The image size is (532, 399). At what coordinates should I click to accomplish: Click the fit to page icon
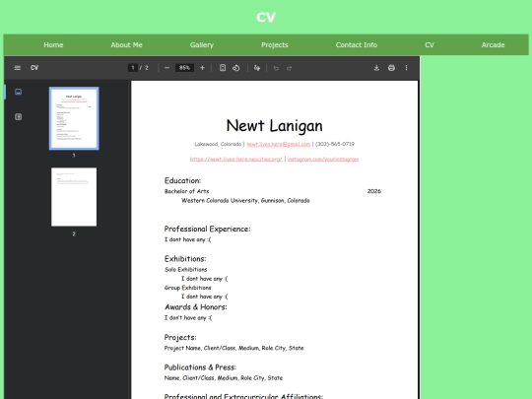223,68
